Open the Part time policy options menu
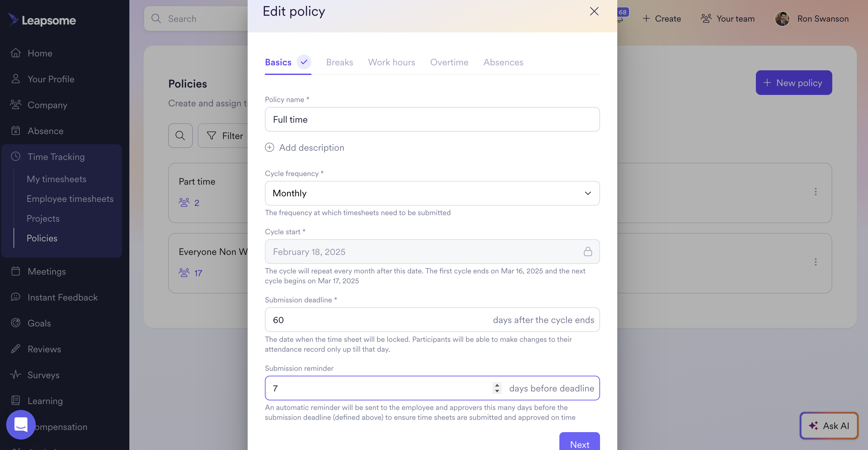 815,192
